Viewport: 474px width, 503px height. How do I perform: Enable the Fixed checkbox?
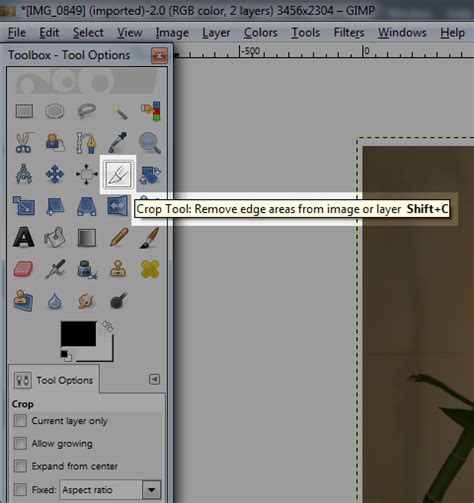coord(20,489)
